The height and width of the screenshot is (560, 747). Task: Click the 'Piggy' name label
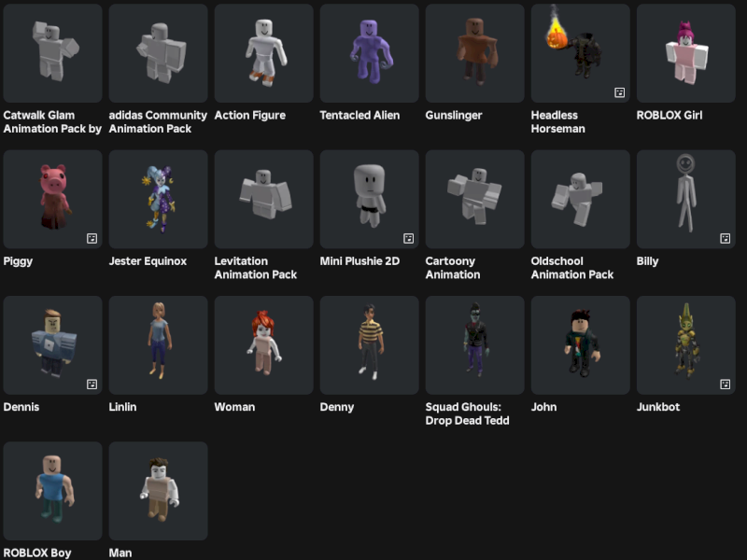coord(18,261)
